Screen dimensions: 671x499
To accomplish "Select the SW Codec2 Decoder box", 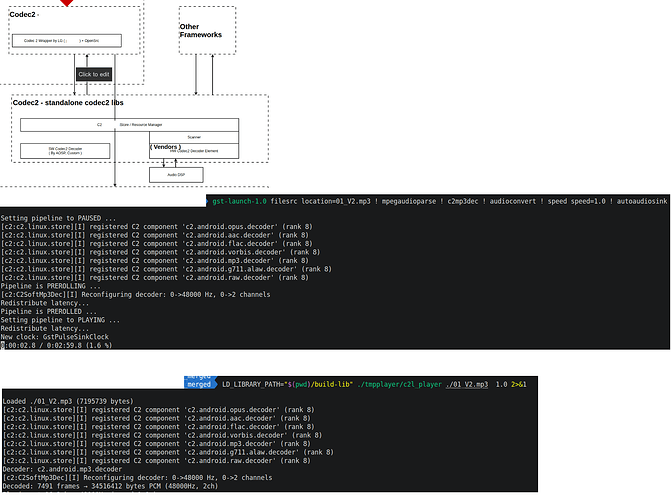I will pyautogui.click(x=65, y=151).
